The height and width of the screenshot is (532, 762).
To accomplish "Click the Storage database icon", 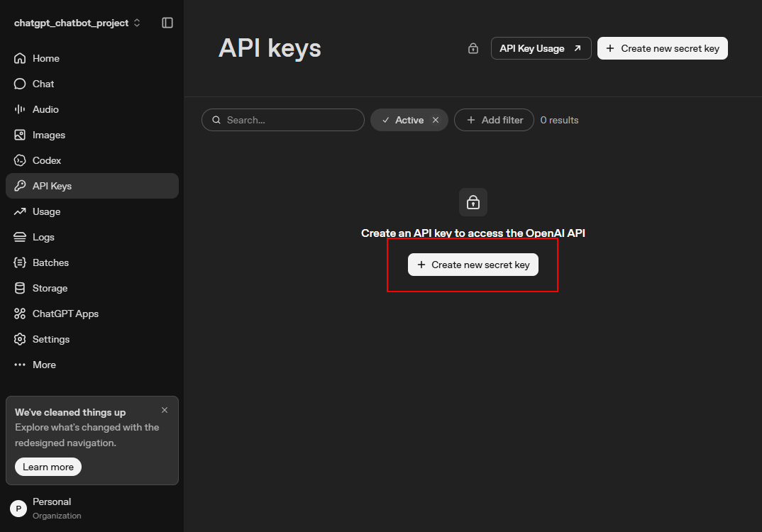I will click(x=20, y=288).
